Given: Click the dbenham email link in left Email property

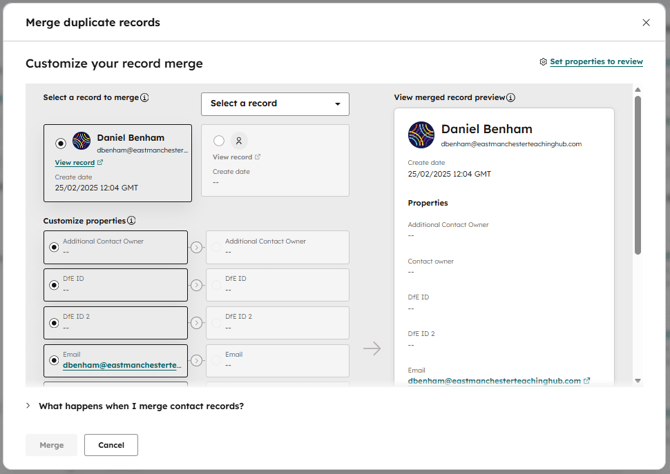Looking at the screenshot, I should click(122, 366).
